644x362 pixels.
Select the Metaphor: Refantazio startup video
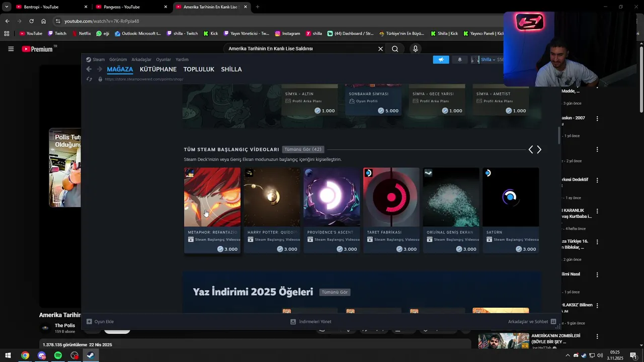[212, 211]
